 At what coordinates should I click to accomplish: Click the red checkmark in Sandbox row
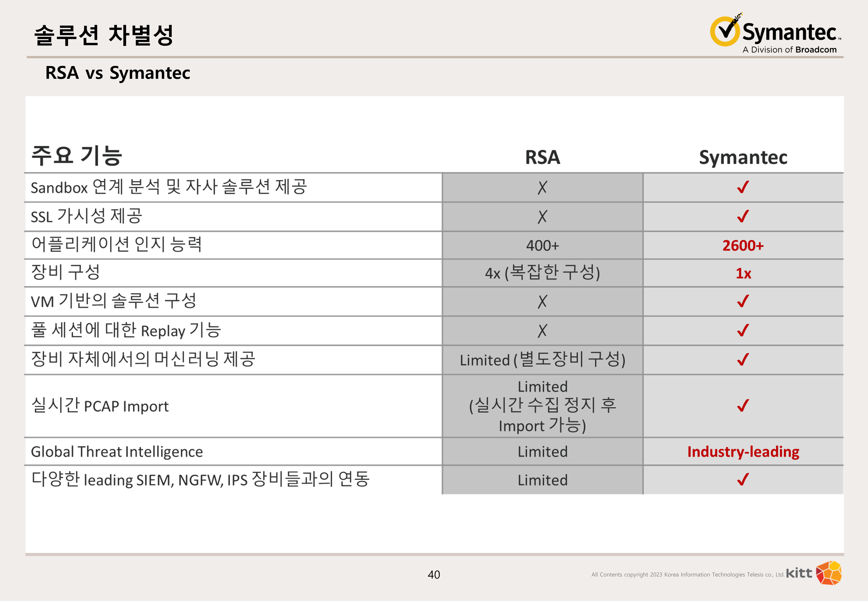click(743, 187)
